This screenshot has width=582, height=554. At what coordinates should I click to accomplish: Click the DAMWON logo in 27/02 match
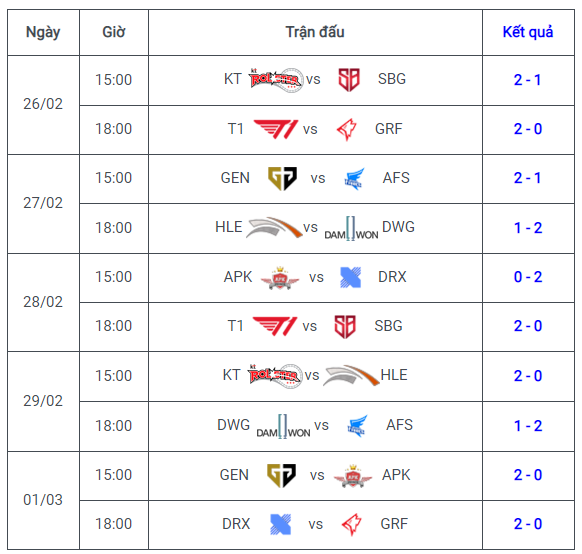click(x=351, y=228)
